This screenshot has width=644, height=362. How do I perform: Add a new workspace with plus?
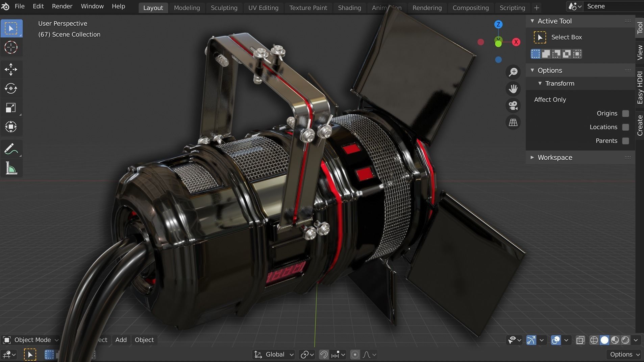(537, 8)
